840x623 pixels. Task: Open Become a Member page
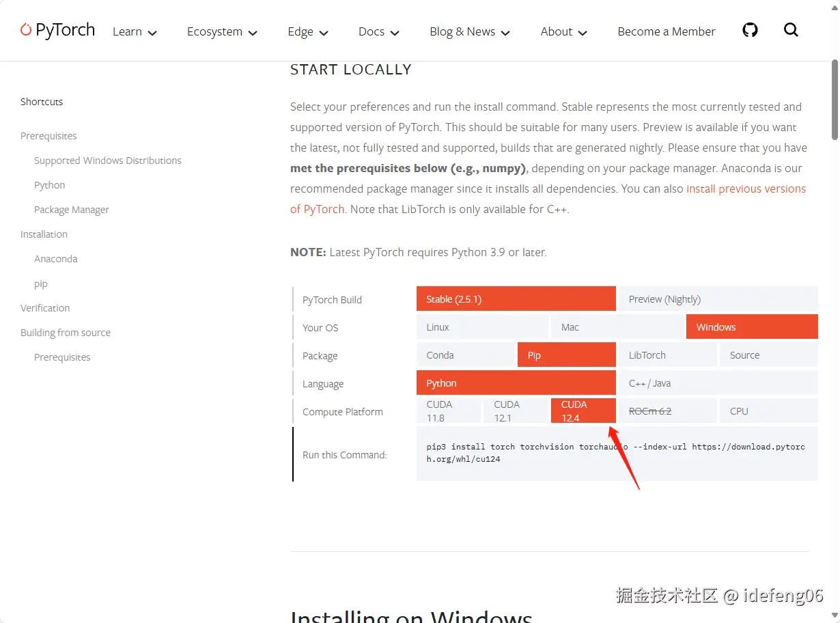pyautogui.click(x=667, y=31)
